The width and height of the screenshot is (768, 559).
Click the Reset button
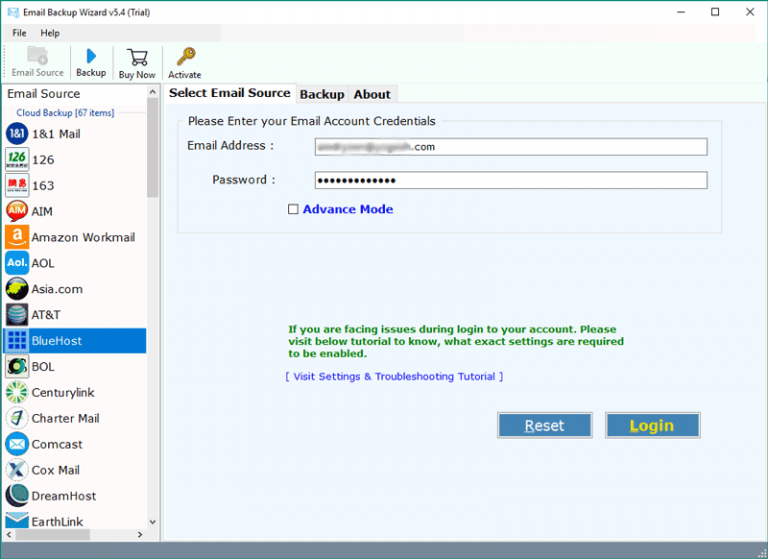click(x=545, y=425)
